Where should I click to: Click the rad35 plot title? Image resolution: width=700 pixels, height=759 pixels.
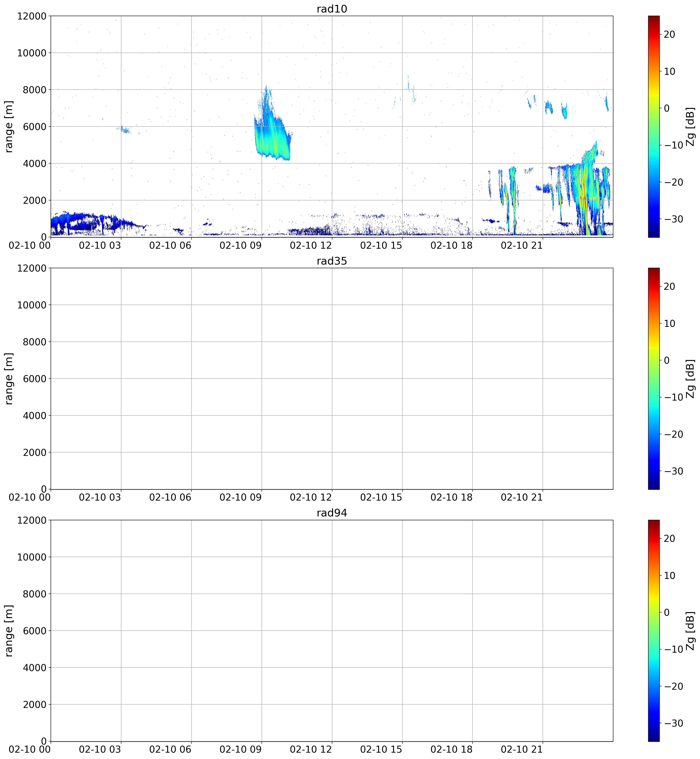332,261
